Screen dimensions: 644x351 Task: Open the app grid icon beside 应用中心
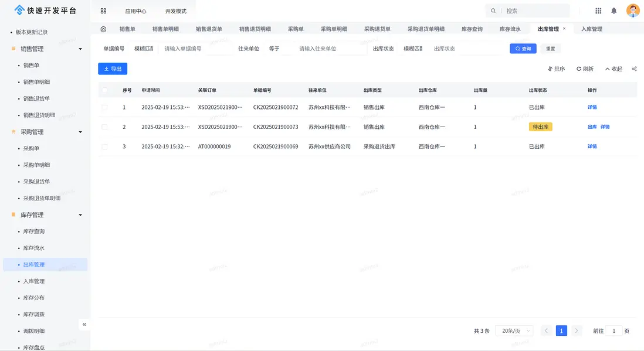click(103, 11)
